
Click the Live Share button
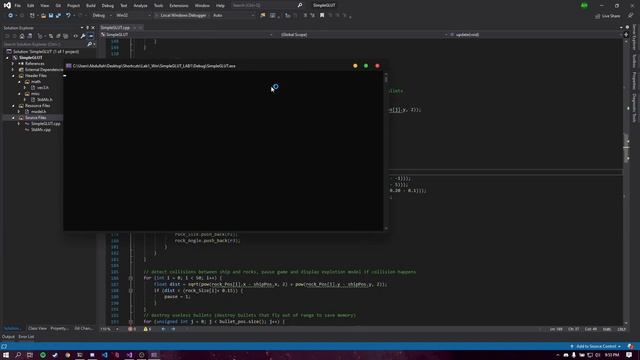[607, 16]
